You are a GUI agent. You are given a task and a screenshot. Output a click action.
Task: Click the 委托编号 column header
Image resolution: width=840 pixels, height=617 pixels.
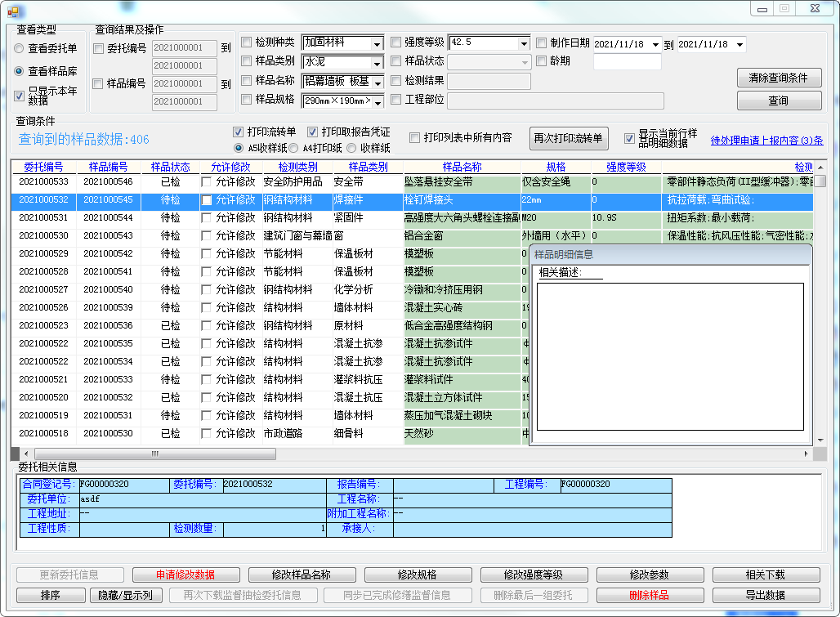pos(42,167)
